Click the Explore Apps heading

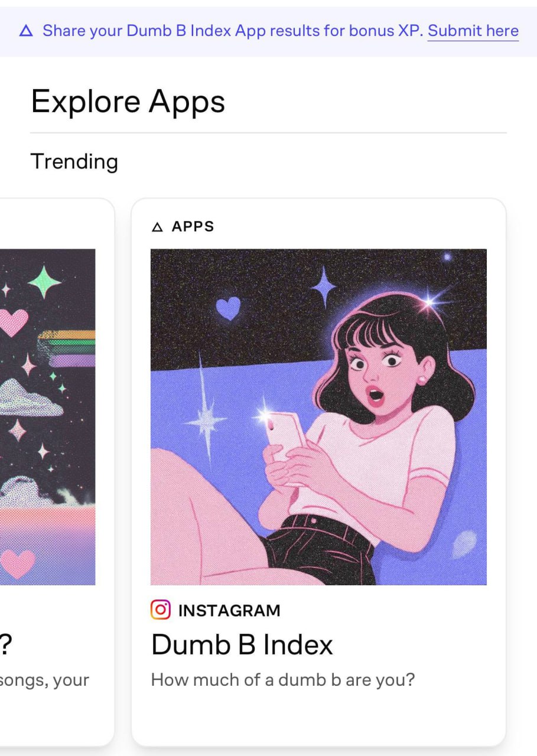point(128,101)
